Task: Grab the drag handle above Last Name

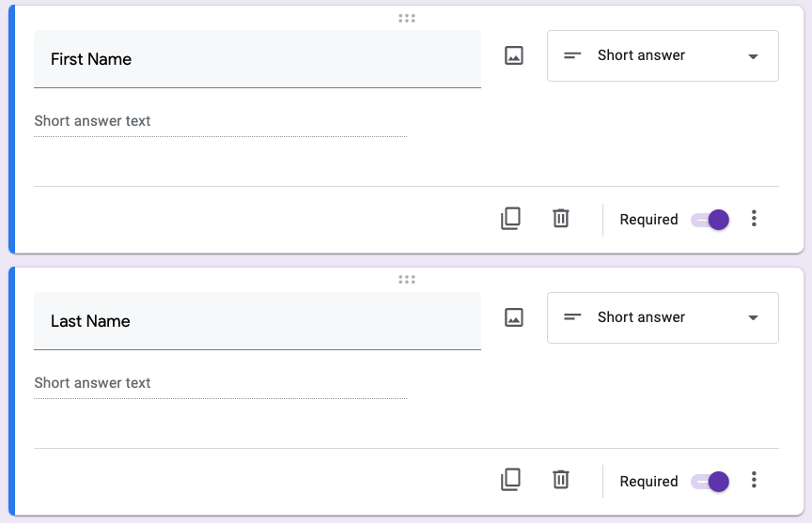Action: click(407, 279)
